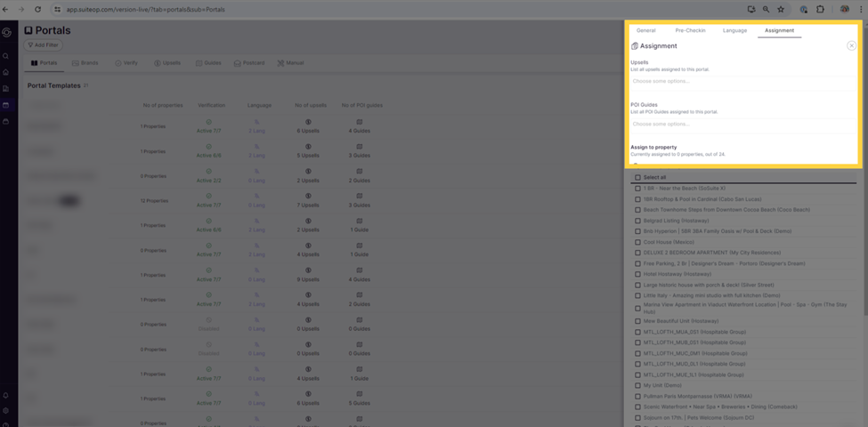Open the Language tab
Screen dimensions: 868x427
point(734,30)
